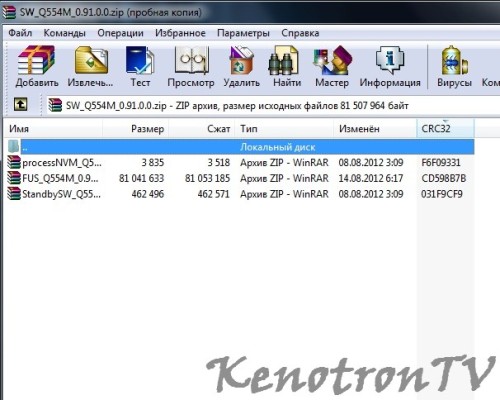Click the Извлечь (Extract) toolbar icon
The width and height of the screenshot is (500, 400).
[91, 66]
